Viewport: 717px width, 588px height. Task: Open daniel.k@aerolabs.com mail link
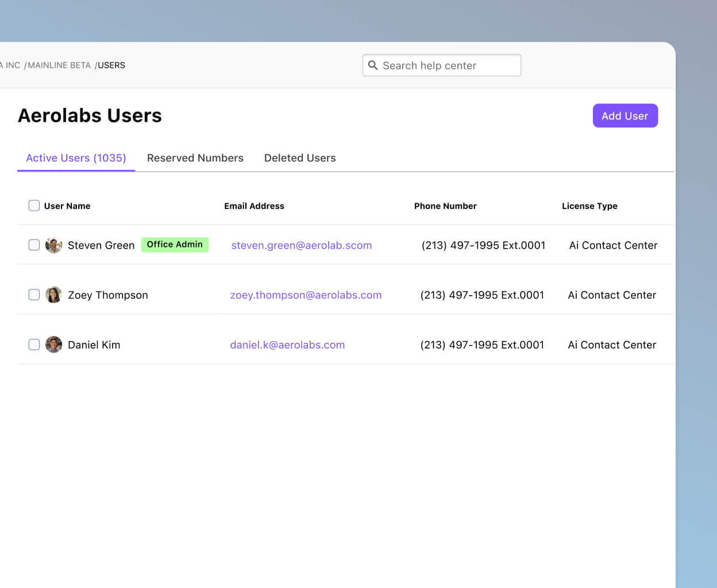click(x=287, y=345)
